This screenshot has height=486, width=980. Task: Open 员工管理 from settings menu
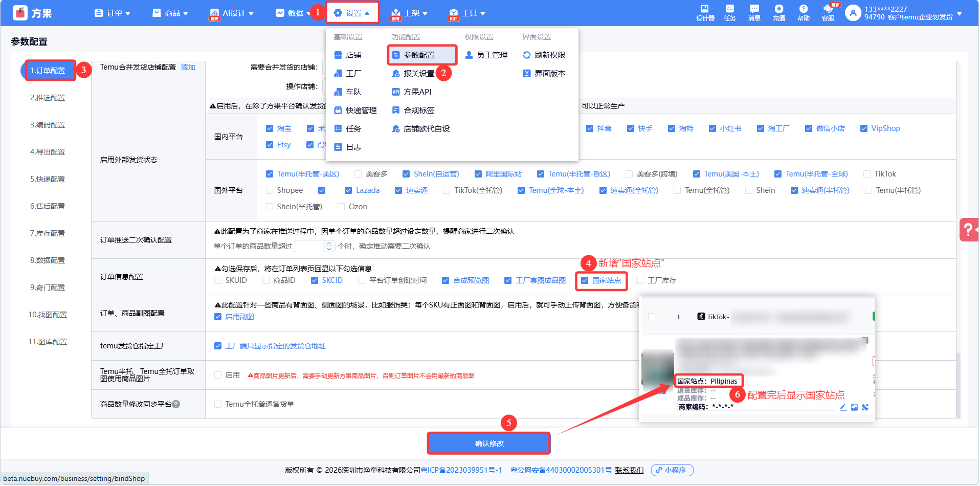pos(491,55)
